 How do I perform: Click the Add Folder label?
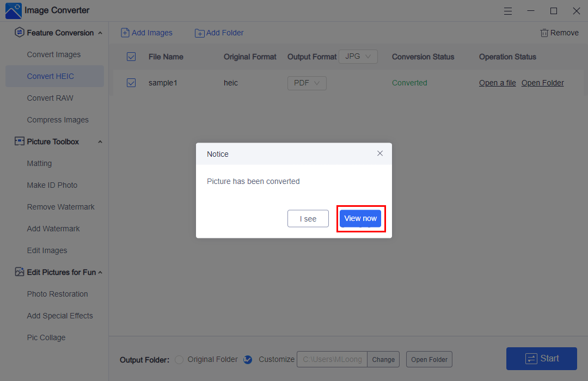coord(225,33)
